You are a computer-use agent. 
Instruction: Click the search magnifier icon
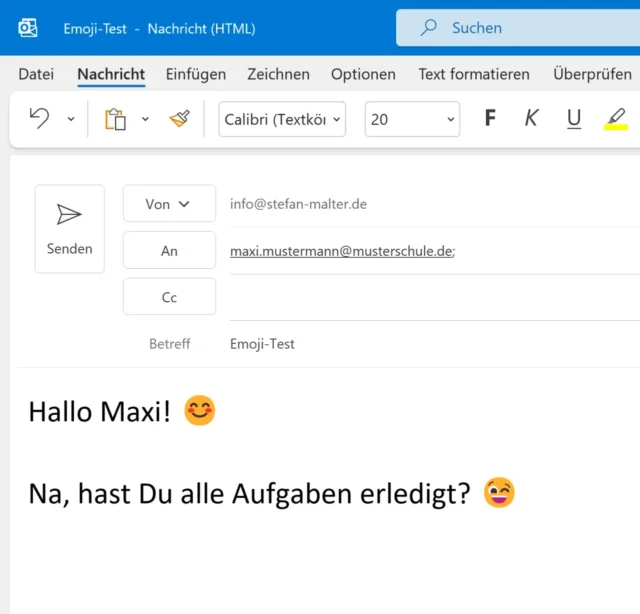[x=429, y=28]
